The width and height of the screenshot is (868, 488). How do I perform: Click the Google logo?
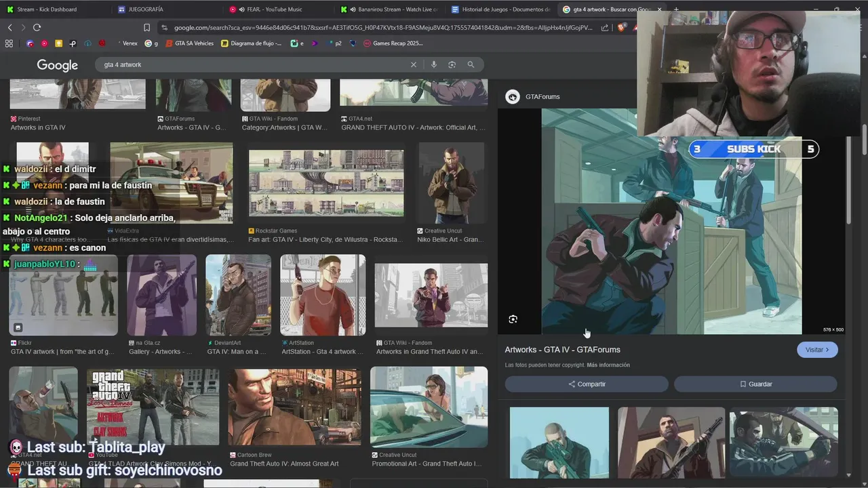point(58,65)
